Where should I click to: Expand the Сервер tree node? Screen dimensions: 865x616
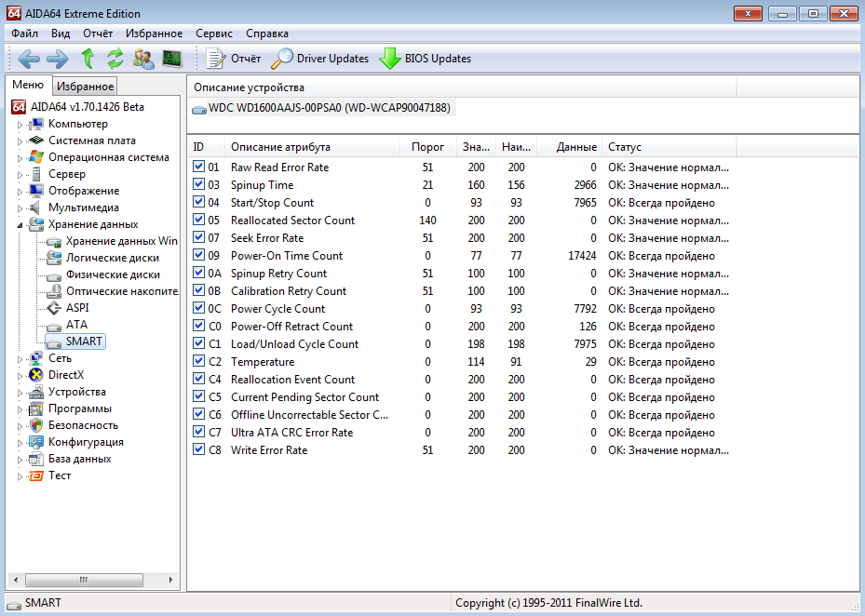pyautogui.click(x=20, y=175)
